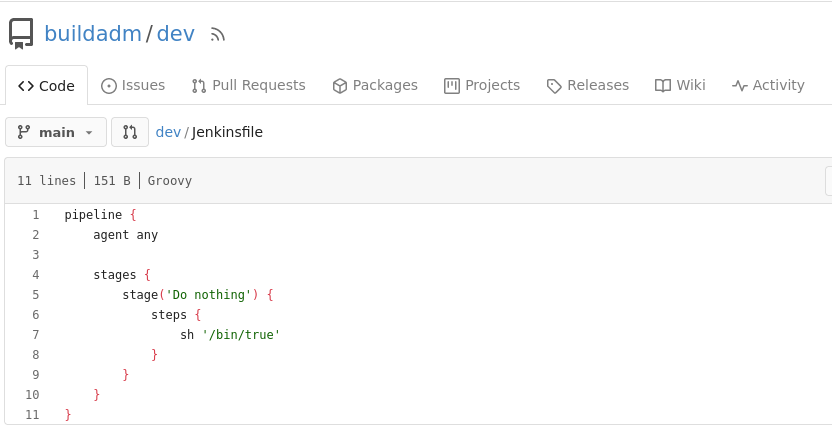This screenshot has height=434, width=832.
Task: Open the Releases tab
Action: (x=588, y=86)
